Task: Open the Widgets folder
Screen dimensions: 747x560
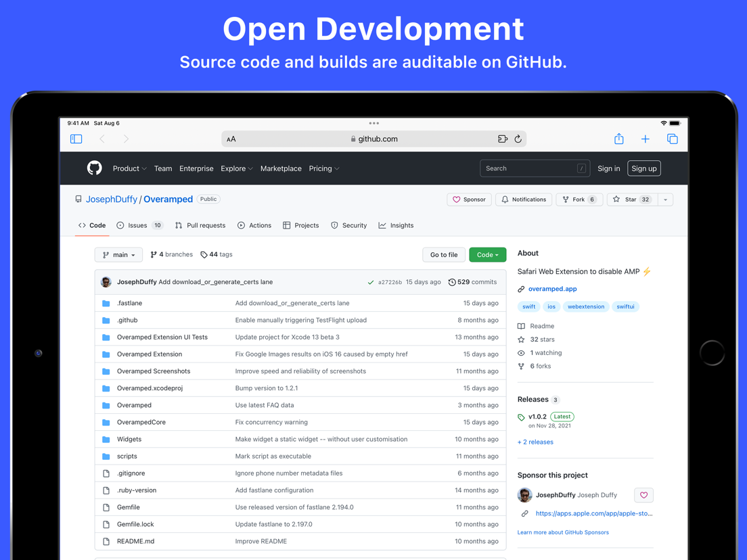Action: coord(129,439)
